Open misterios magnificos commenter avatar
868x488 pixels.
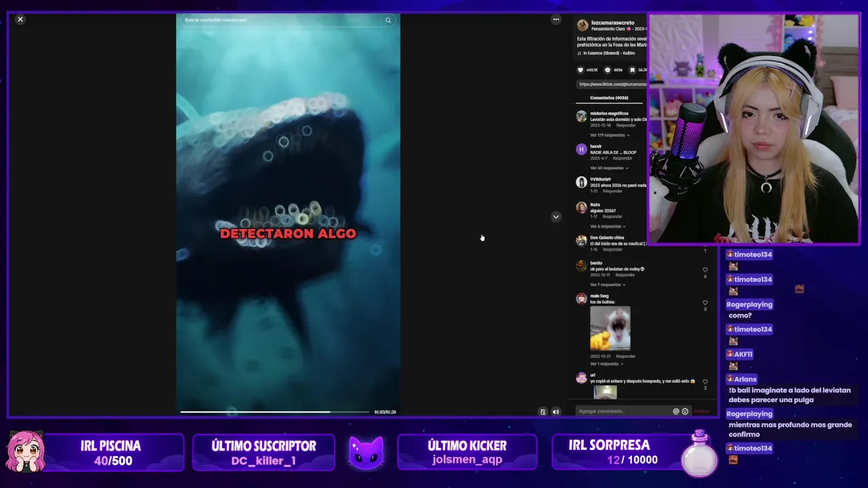[x=581, y=117]
